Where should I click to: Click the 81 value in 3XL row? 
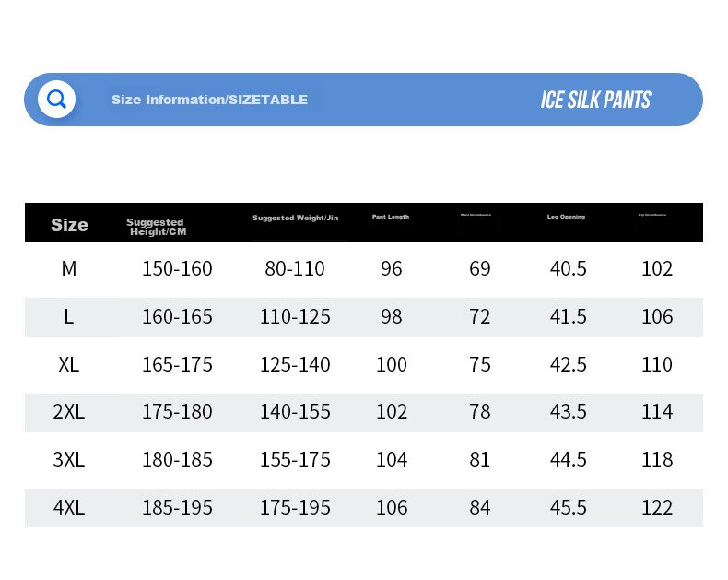pyautogui.click(x=479, y=459)
